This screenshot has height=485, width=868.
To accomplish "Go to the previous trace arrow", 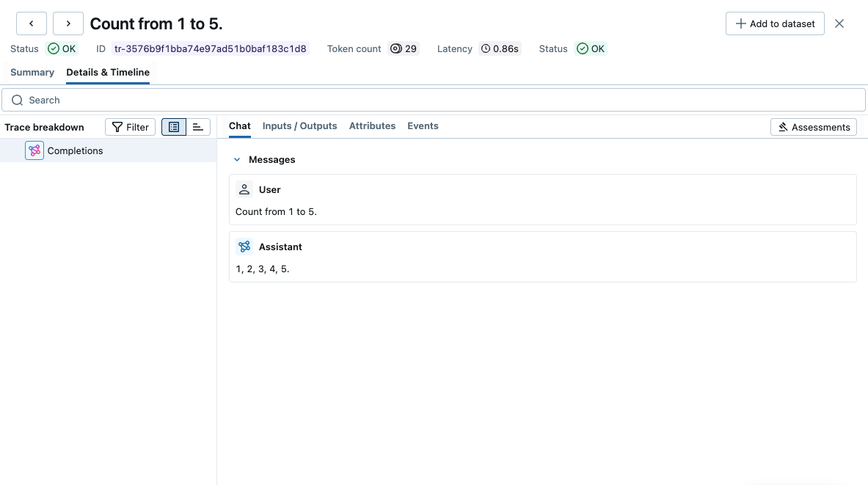I will coord(32,23).
